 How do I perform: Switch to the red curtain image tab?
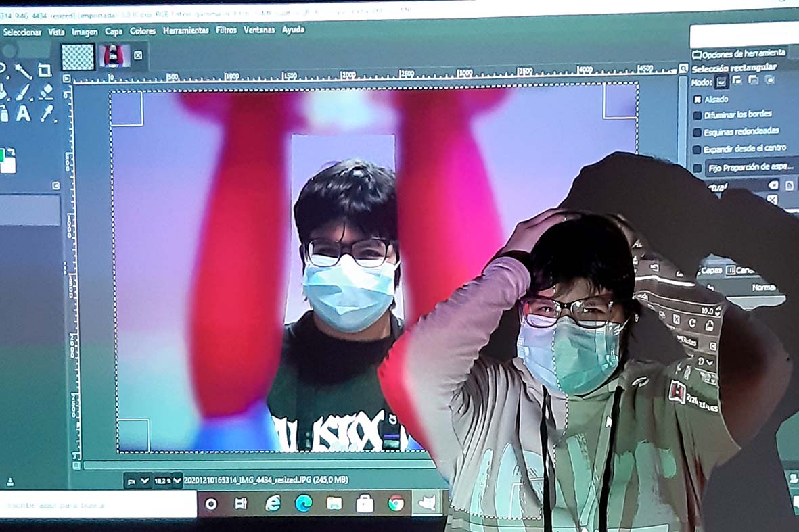(x=114, y=56)
